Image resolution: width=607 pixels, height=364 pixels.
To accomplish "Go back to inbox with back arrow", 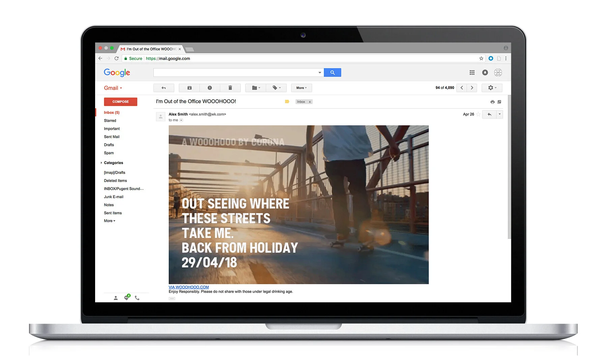I will pyautogui.click(x=164, y=88).
